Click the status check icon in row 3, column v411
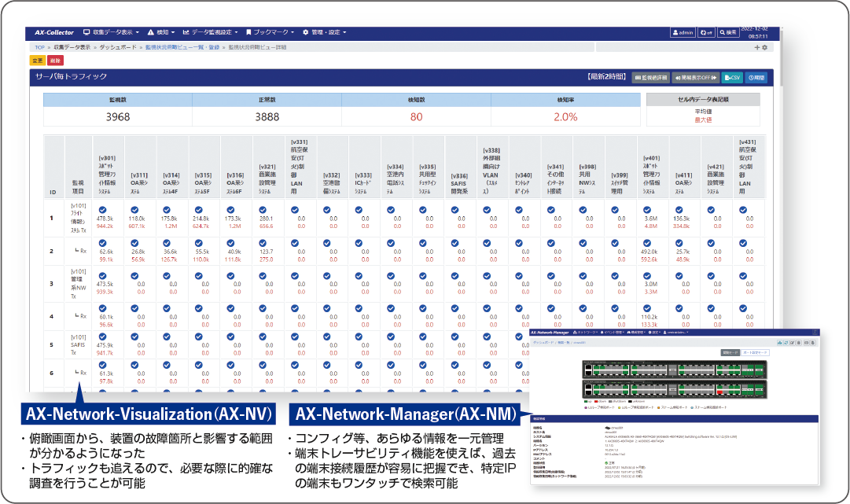 coord(679,276)
